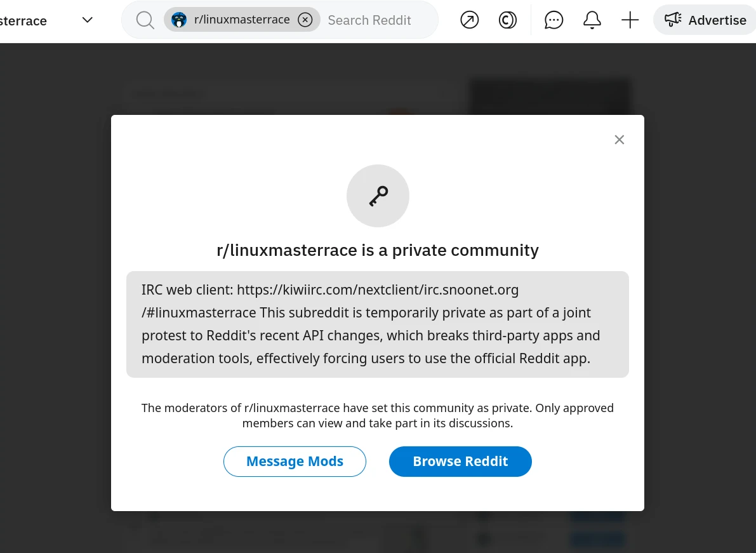756x553 pixels.
Task: Expand the community selector dropdown chevron
Action: click(88, 20)
